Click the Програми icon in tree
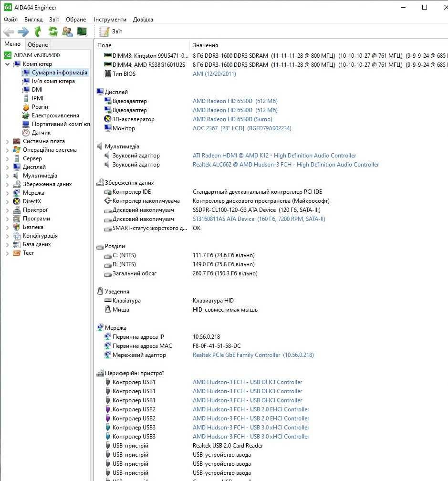This screenshot has height=481, width=448. pos(17,219)
